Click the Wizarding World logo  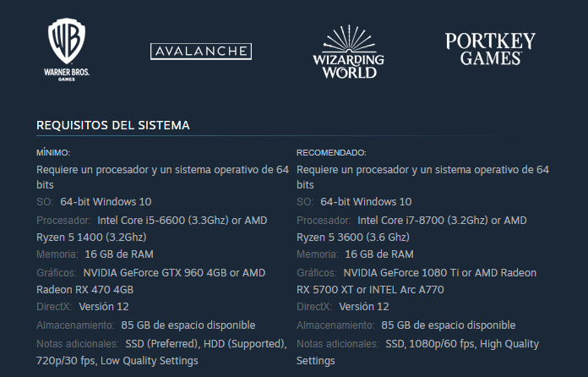point(348,52)
